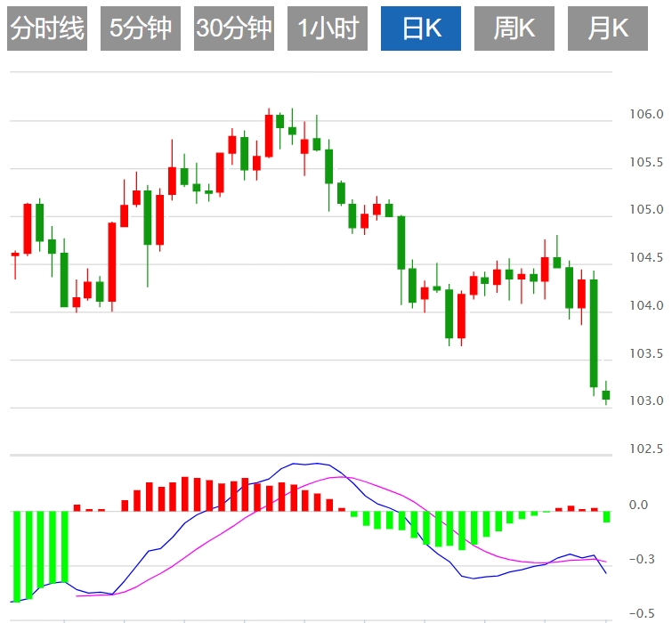Viewport: 672px width, 623px height.
Task: View the 月K monthly chart tab
Action: 608,28
